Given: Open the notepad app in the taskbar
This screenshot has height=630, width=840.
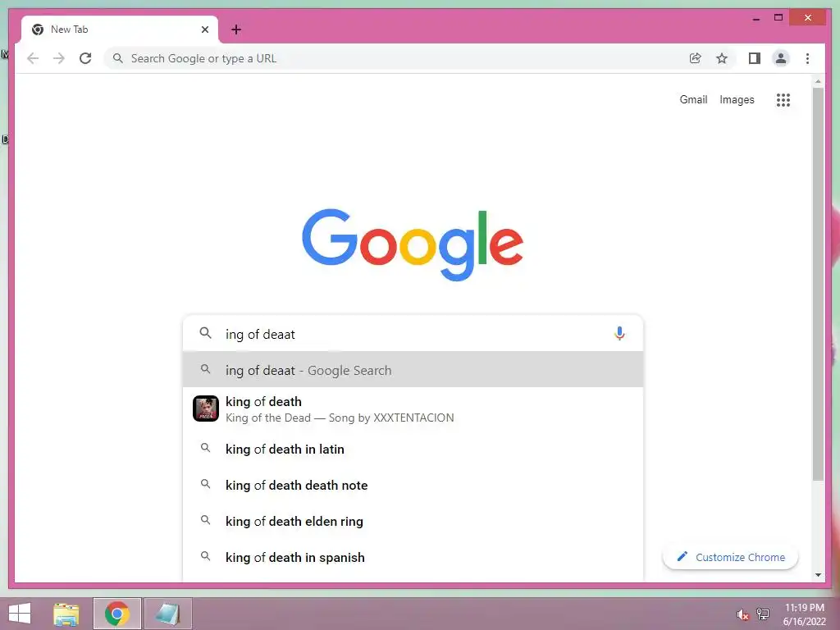Looking at the screenshot, I should pyautogui.click(x=167, y=614).
